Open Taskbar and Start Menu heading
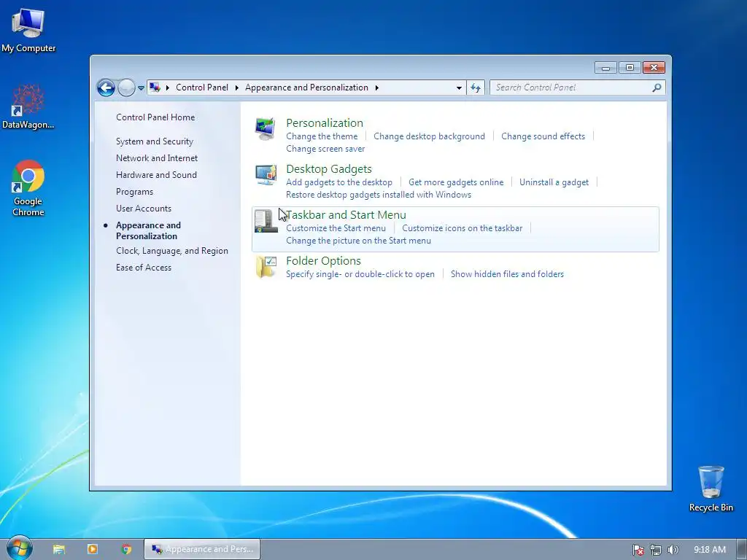Image resolution: width=747 pixels, height=560 pixels. click(347, 215)
